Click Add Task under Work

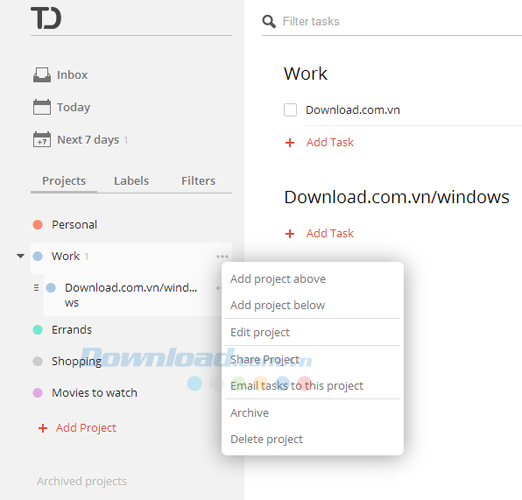click(x=330, y=143)
